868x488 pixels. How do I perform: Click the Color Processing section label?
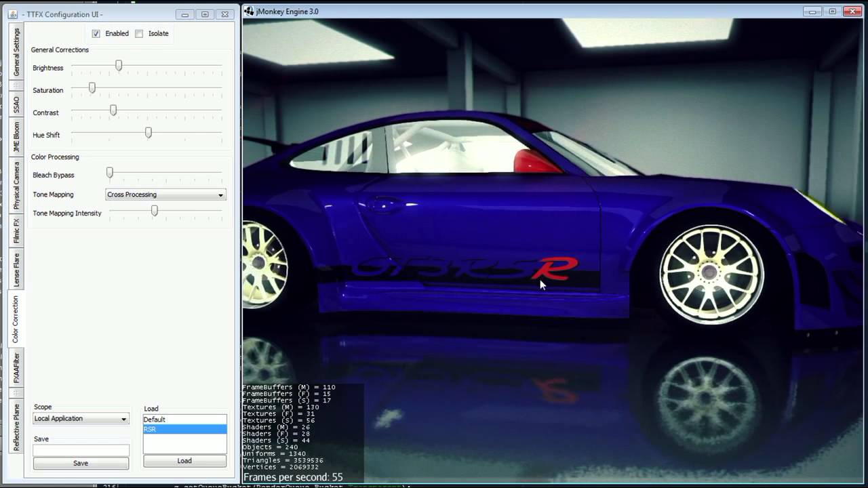55,157
